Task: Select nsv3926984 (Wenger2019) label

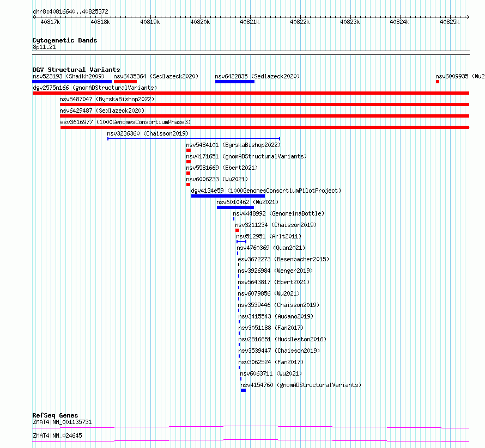Action: 275,271
